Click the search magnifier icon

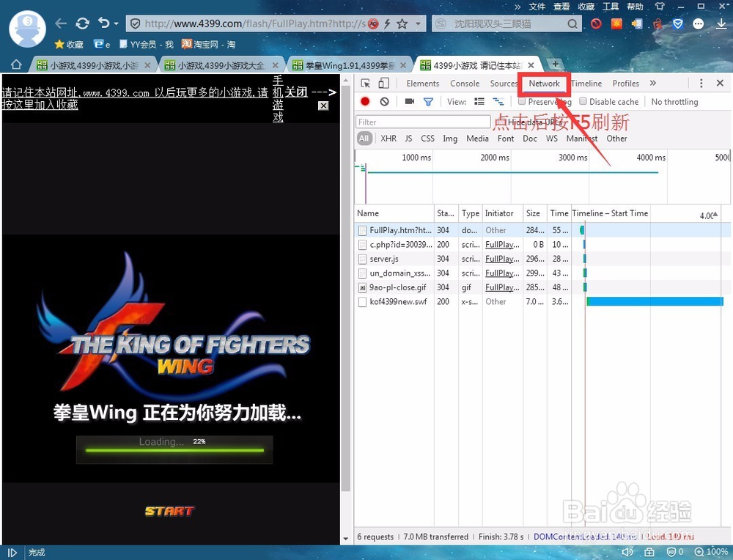tap(572, 24)
